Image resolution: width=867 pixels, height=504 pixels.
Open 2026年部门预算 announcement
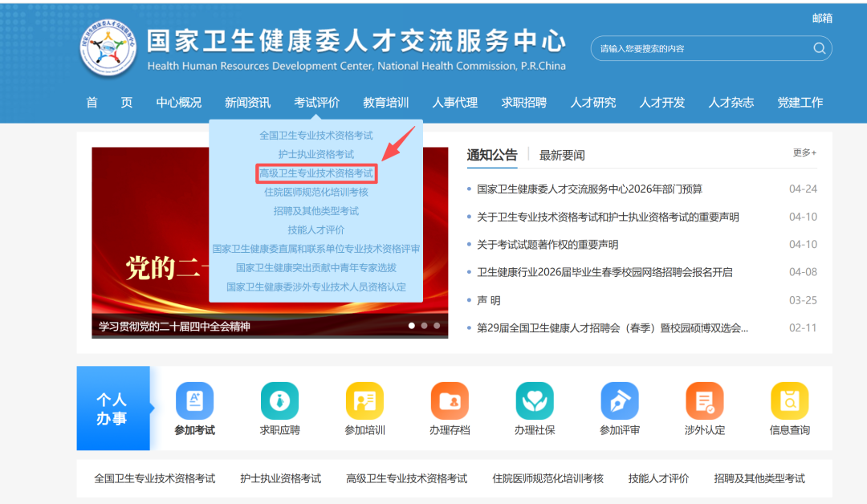coord(589,189)
